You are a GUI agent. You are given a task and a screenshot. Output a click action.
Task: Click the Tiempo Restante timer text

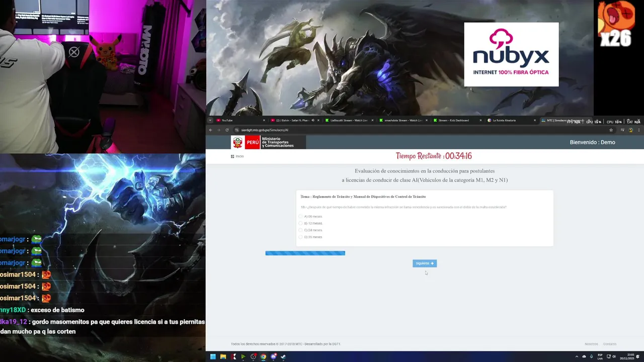[x=434, y=156]
